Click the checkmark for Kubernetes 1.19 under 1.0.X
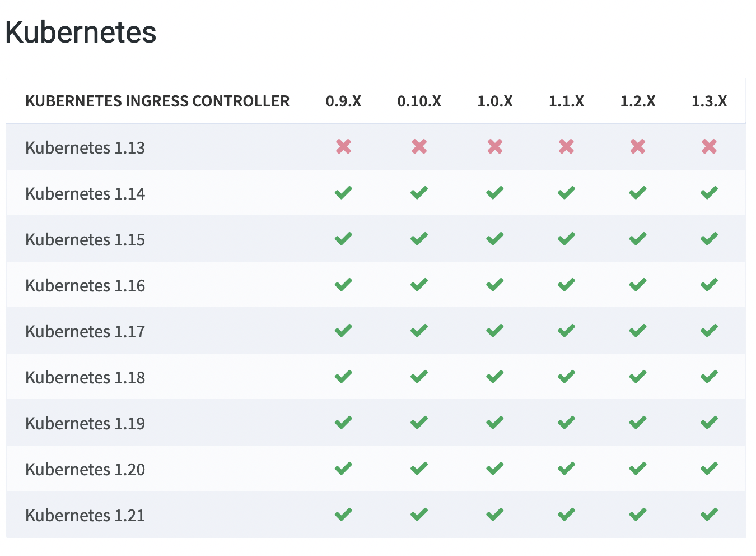 [x=494, y=423]
